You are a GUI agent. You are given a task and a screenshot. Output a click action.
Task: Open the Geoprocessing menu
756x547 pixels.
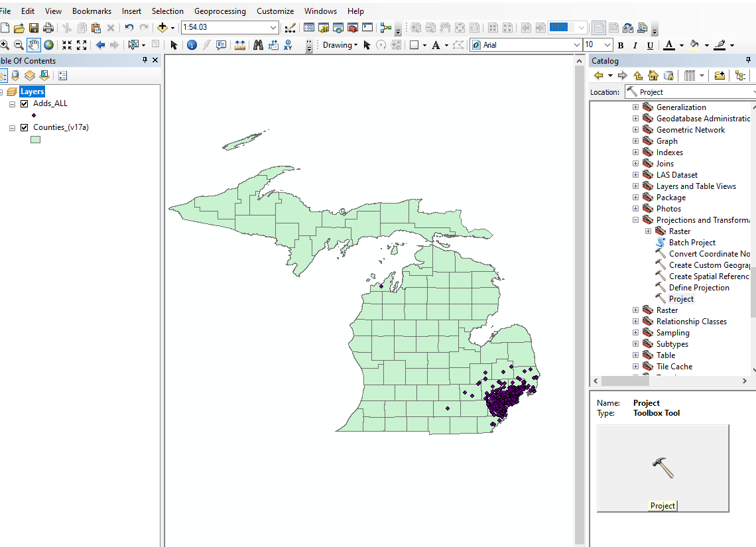click(220, 11)
